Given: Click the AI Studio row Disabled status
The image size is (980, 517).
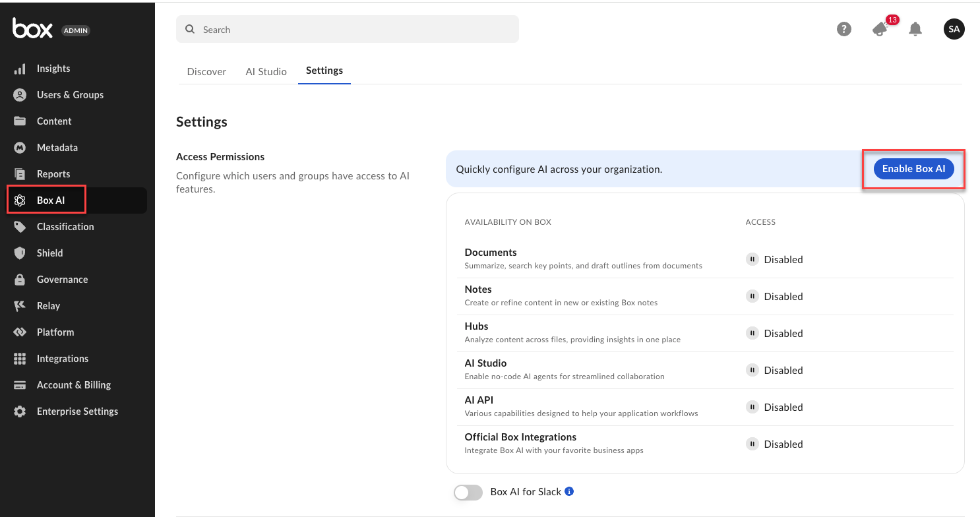Looking at the screenshot, I should (x=774, y=371).
